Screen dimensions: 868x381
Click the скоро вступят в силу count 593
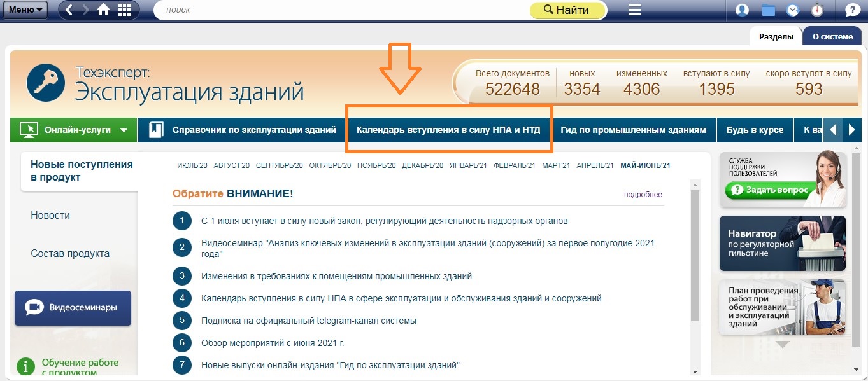click(809, 88)
